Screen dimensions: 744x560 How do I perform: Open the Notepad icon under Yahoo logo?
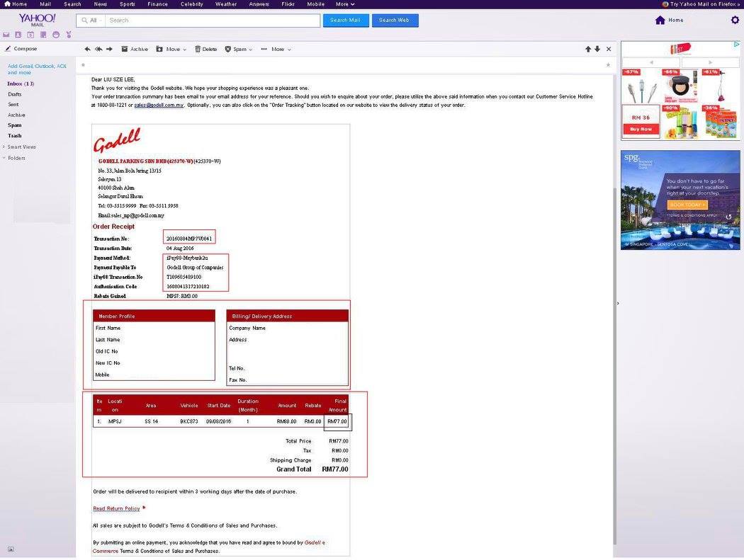(43, 35)
